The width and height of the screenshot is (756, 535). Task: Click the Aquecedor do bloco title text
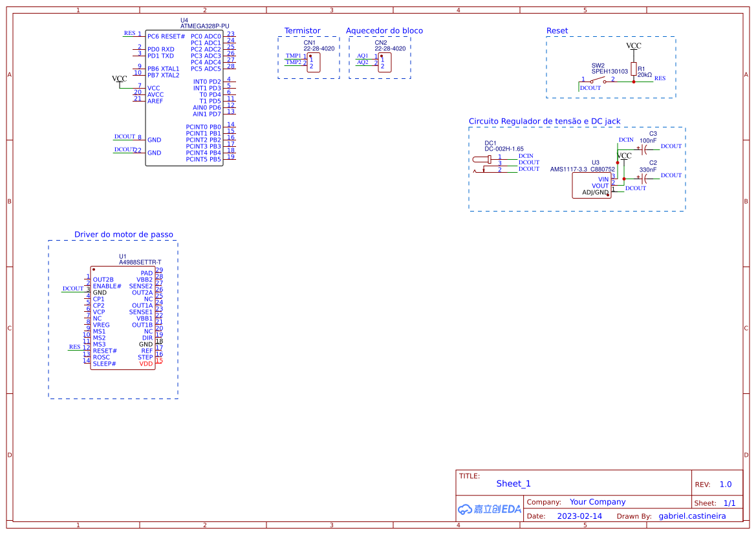point(384,30)
